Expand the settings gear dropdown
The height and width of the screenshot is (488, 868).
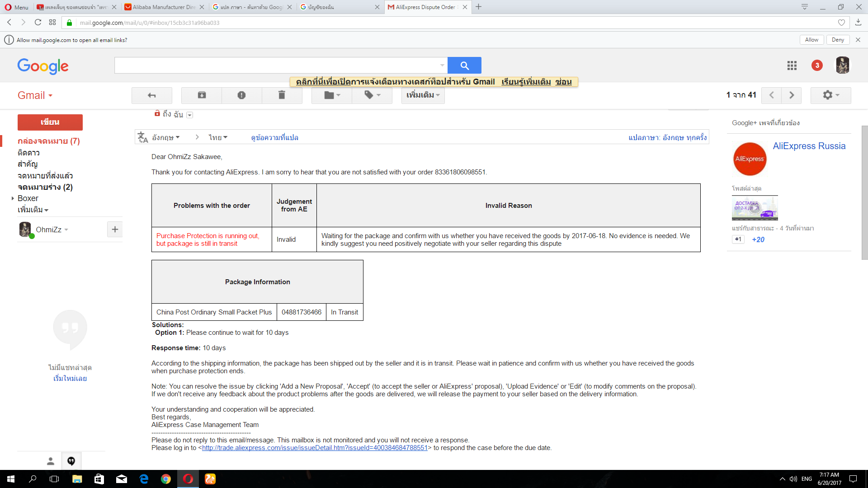(830, 95)
